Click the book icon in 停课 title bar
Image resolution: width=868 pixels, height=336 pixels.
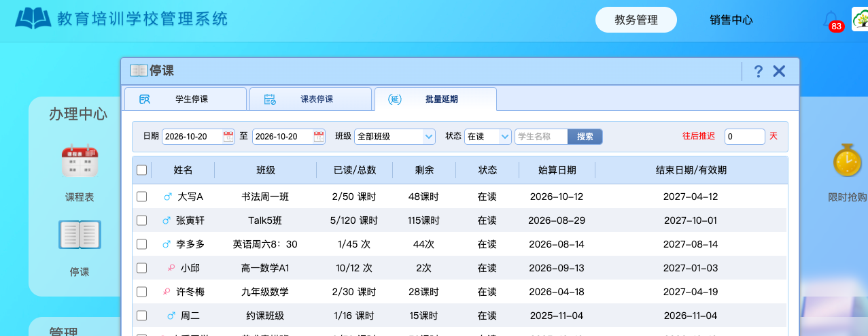click(139, 71)
